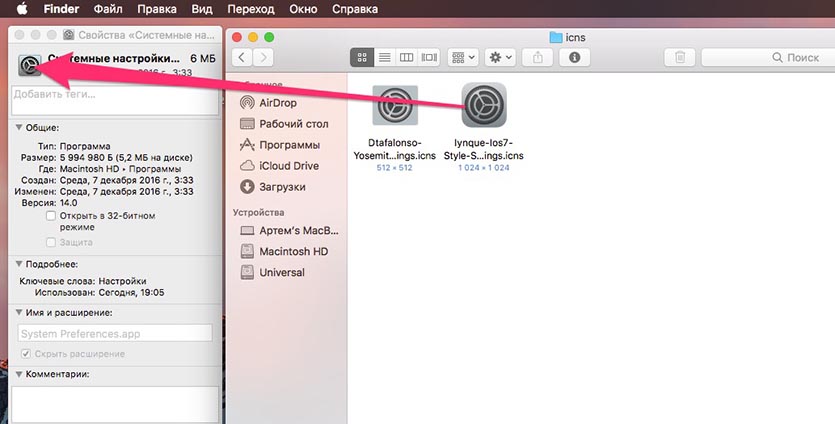This screenshot has width=835, height=424.
Task: Click the 1 024 × 1 024 dimension label
Action: pyautogui.click(x=484, y=168)
